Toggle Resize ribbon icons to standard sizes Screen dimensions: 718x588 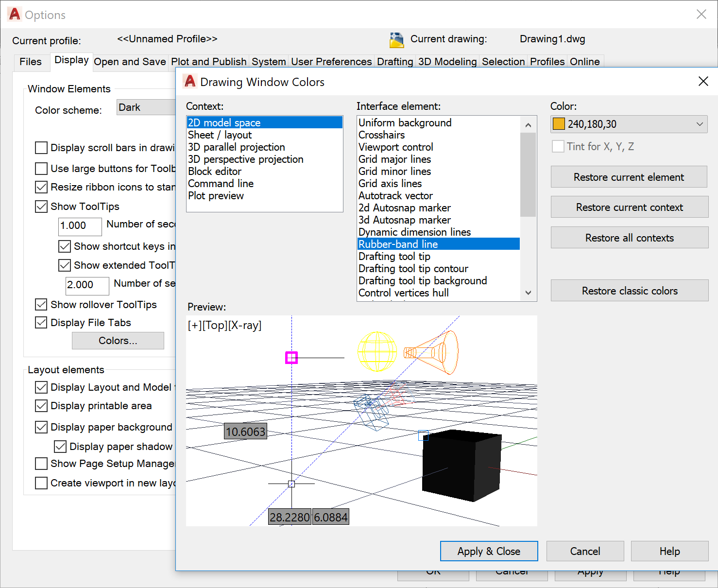click(x=41, y=187)
